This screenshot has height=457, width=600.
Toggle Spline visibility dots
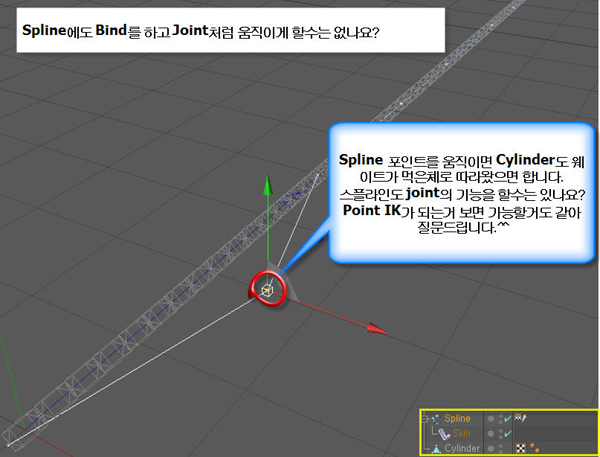coord(501,419)
